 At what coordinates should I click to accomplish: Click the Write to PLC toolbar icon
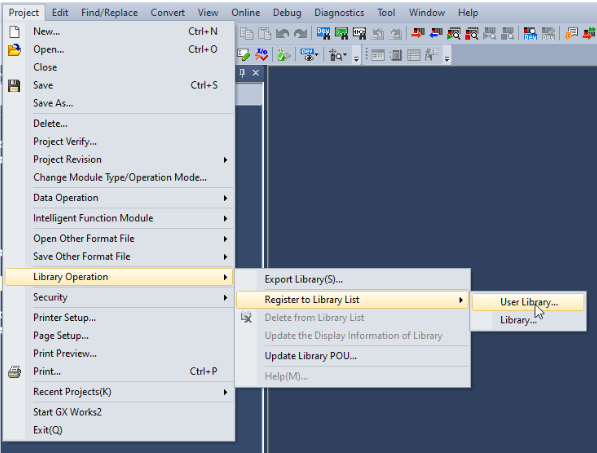(418, 33)
